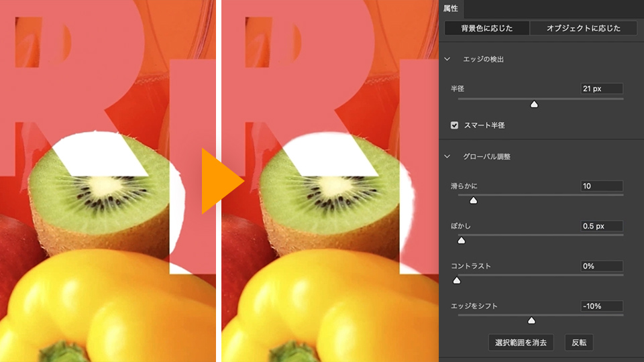Viewport: 644px width, 362px height.
Task: Click the ぼかし slider handle
Action: (x=462, y=241)
